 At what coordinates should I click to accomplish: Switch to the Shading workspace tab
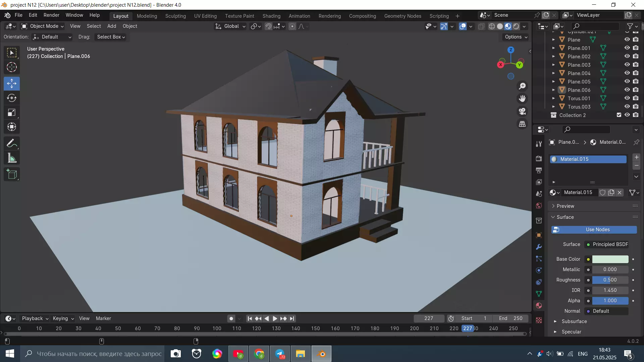[x=271, y=16]
